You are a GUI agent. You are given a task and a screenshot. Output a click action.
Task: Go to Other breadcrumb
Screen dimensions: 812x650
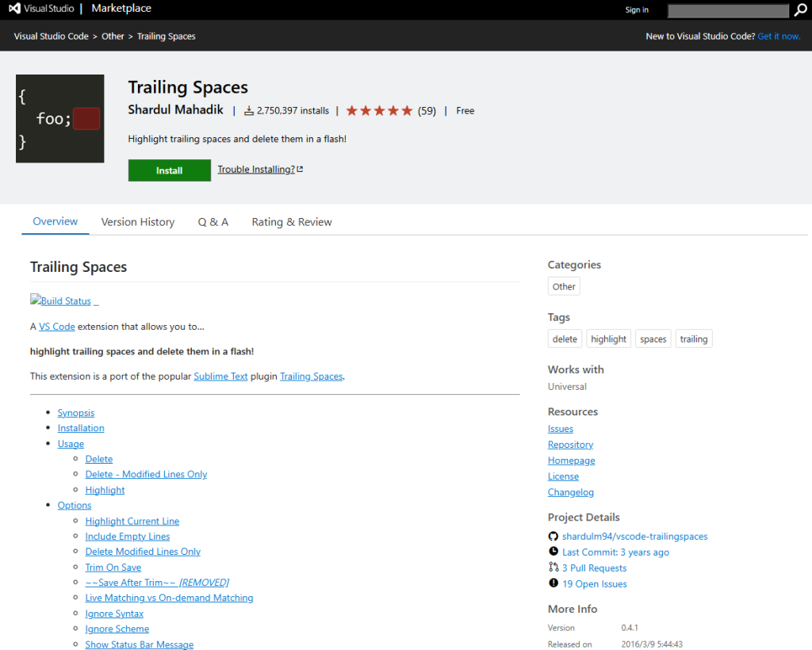tap(113, 36)
